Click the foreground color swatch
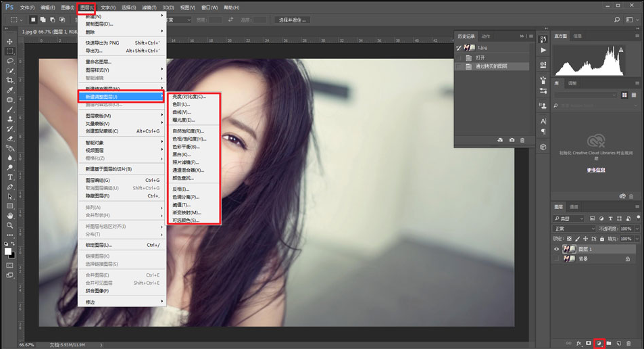Viewport: 644px width, 349px height. pos(8,251)
